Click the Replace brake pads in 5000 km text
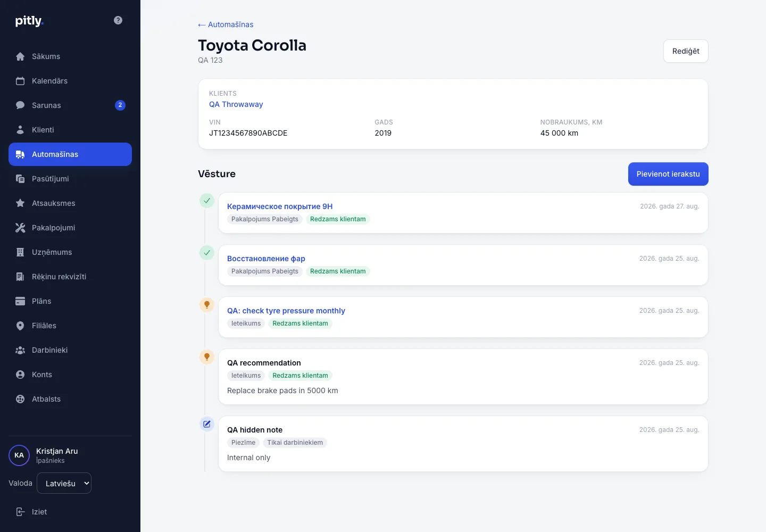The height and width of the screenshot is (532, 766). (x=282, y=390)
